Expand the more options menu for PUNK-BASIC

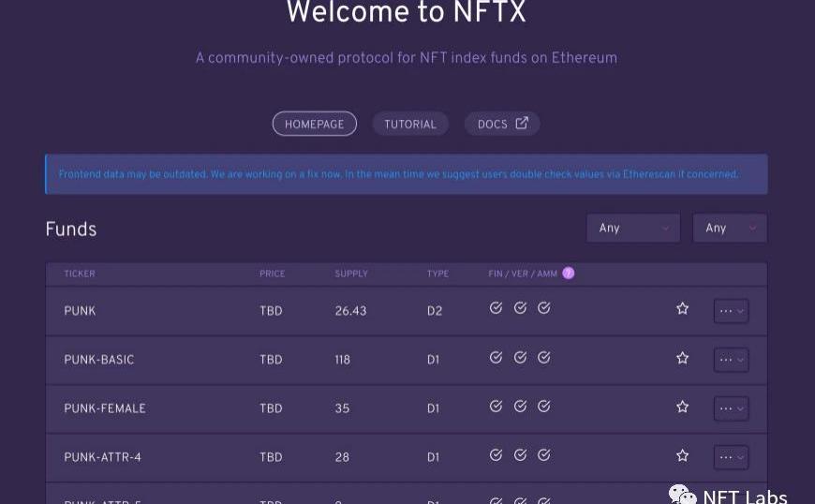[731, 360]
